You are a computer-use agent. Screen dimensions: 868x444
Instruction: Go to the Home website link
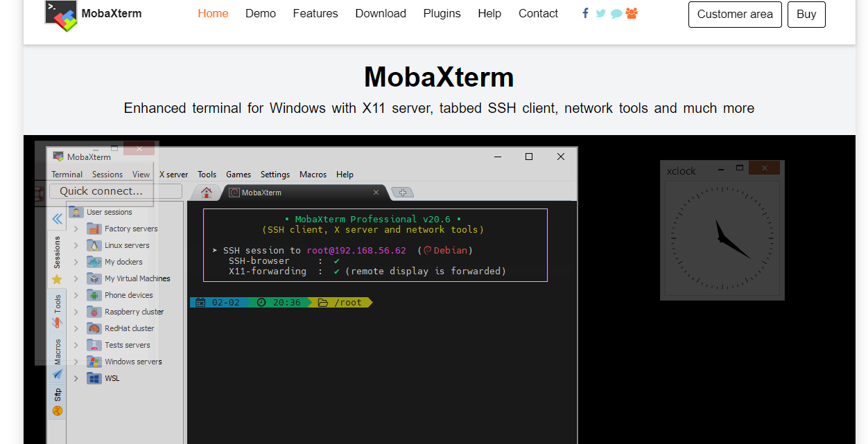click(x=213, y=13)
